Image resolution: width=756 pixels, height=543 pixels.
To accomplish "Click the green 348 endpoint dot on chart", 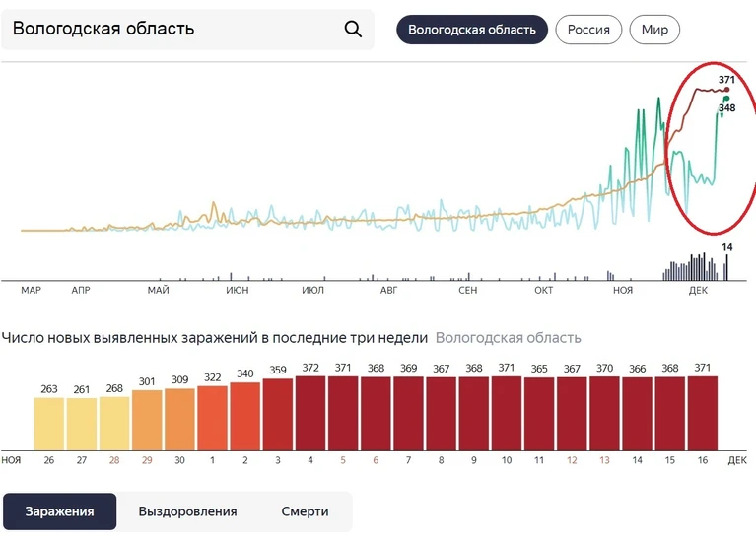I will [726, 99].
